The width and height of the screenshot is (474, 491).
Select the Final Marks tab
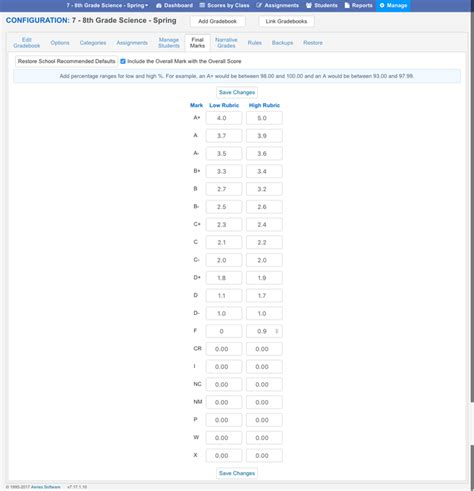197,43
